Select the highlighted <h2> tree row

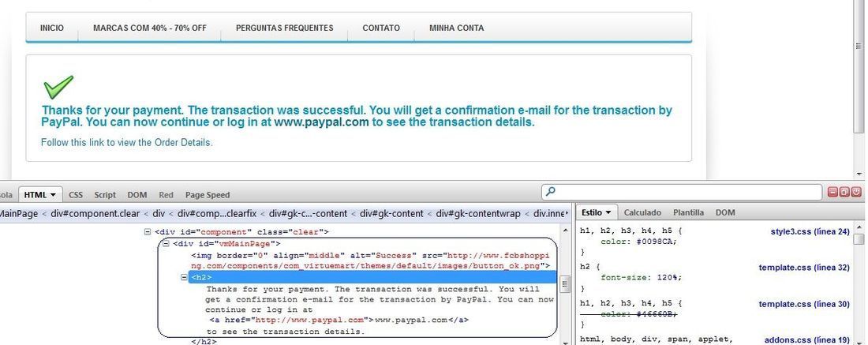click(372, 277)
